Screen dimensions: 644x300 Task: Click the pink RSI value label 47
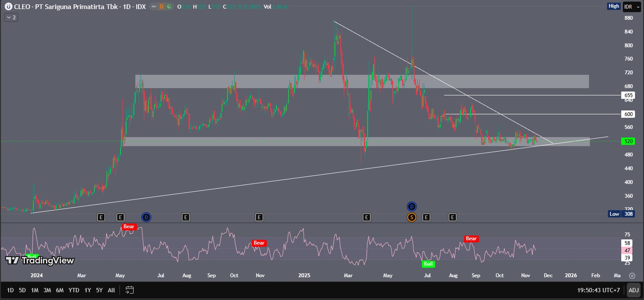627,250
